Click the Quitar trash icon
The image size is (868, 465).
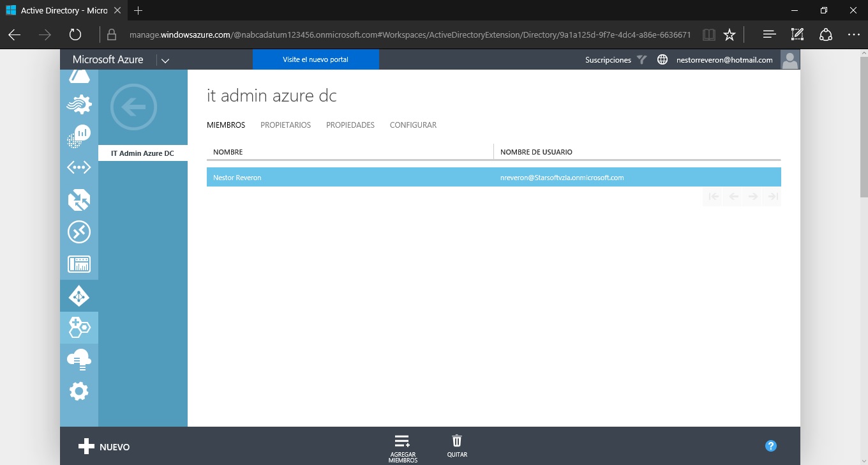pyautogui.click(x=457, y=445)
